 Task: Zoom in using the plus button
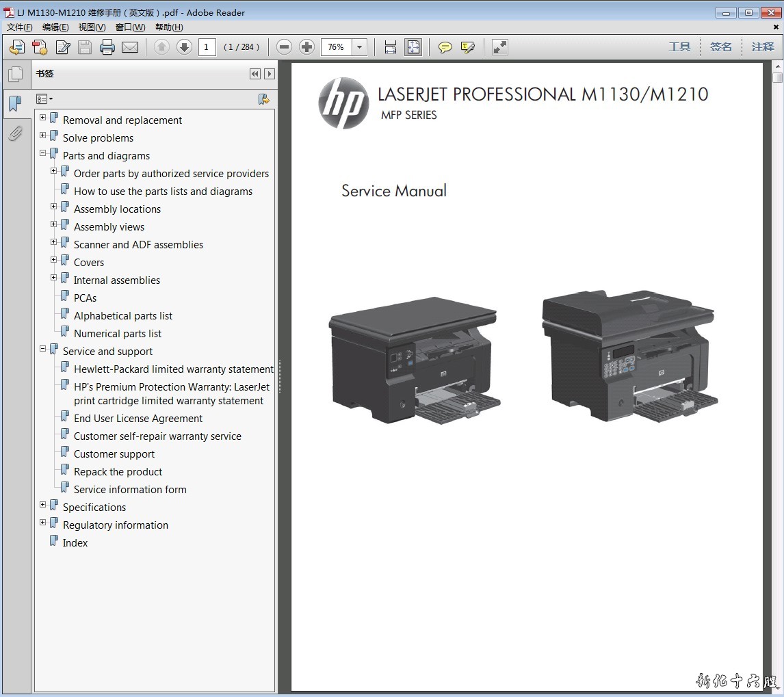[307, 47]
